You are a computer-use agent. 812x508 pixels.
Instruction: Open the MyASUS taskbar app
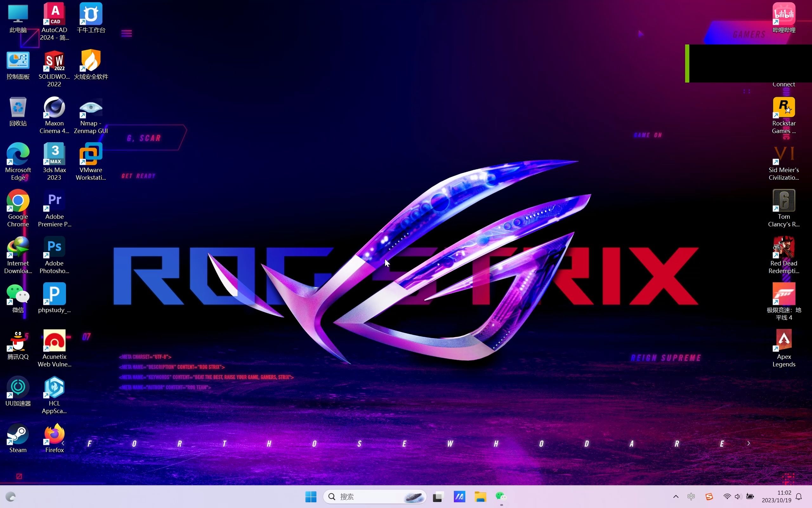[x=459, y=497]
